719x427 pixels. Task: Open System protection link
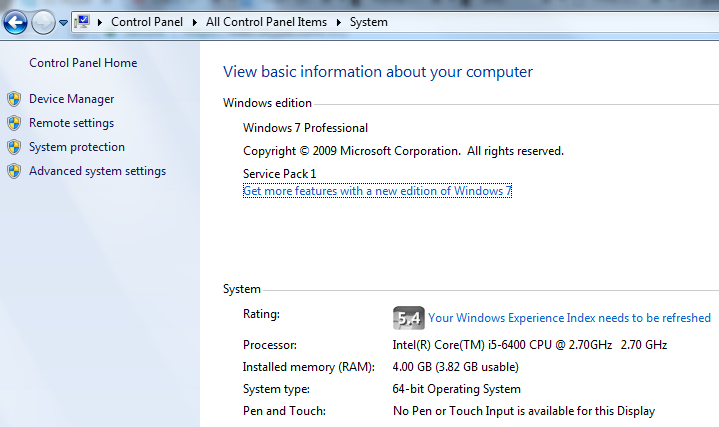click(x=77, y=147)
